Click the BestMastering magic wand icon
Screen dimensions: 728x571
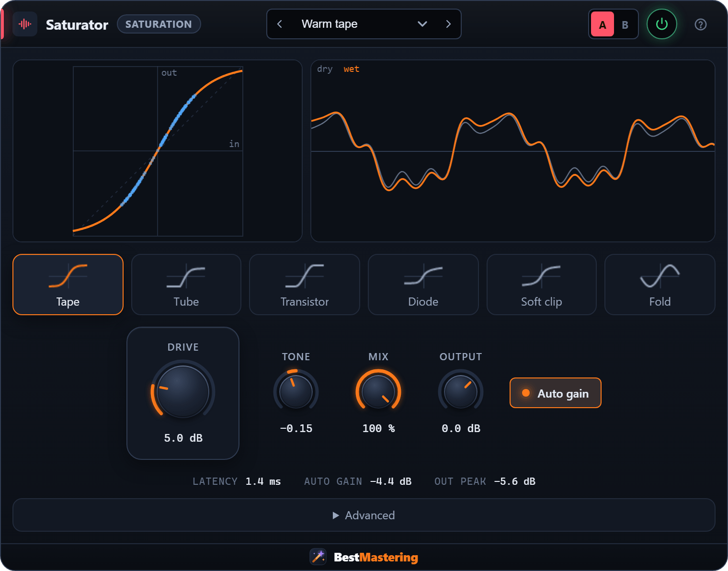coord(318,557)
